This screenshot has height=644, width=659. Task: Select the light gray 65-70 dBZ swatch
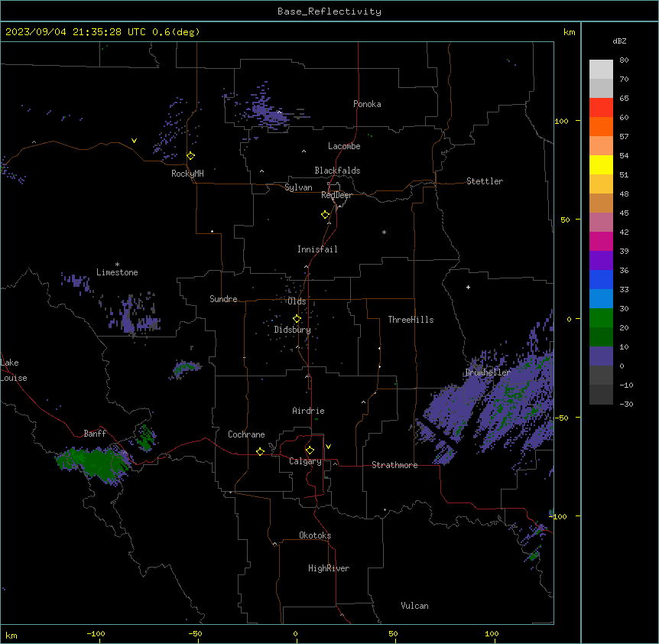pos(601,88)
